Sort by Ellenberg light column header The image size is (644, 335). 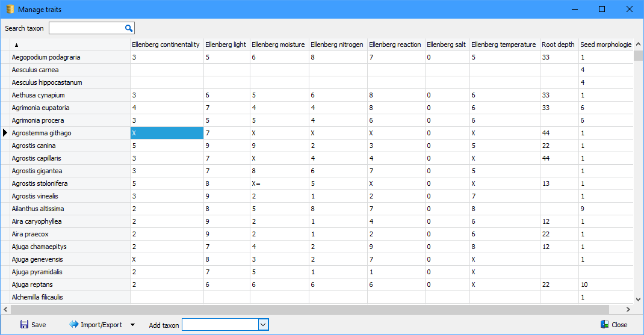click(x=226, y=45)
